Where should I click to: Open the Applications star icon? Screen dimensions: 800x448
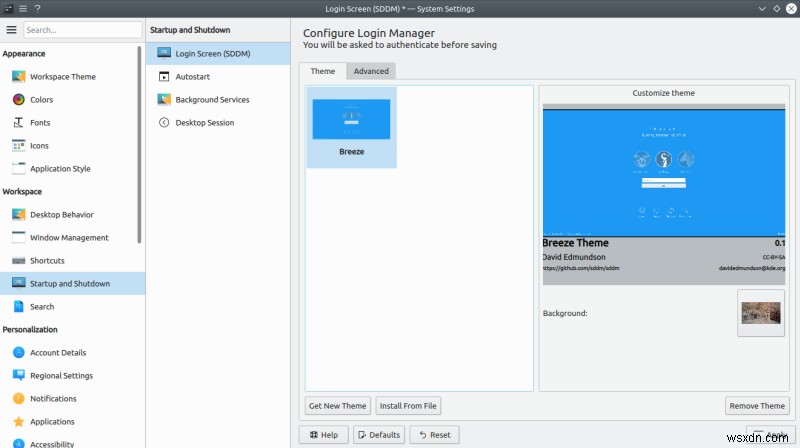pyautogui.click(x=19, y=421)
